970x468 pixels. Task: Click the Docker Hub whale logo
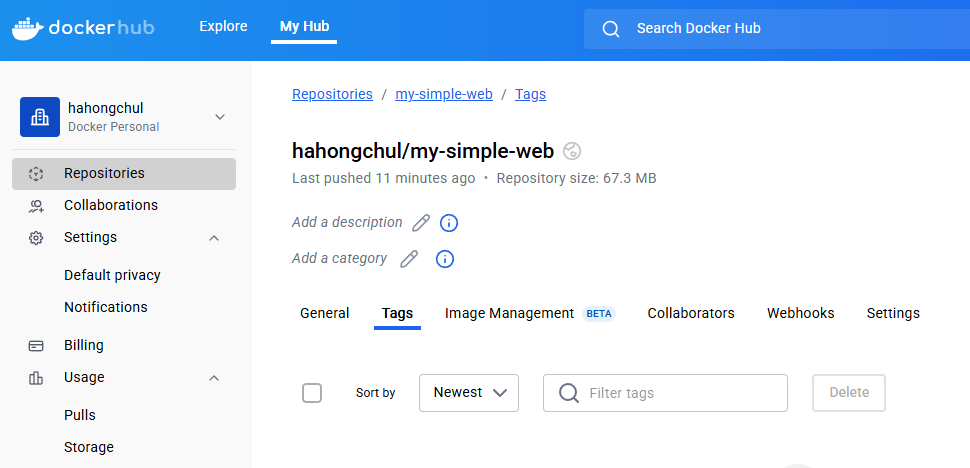(x=27, y=28)
